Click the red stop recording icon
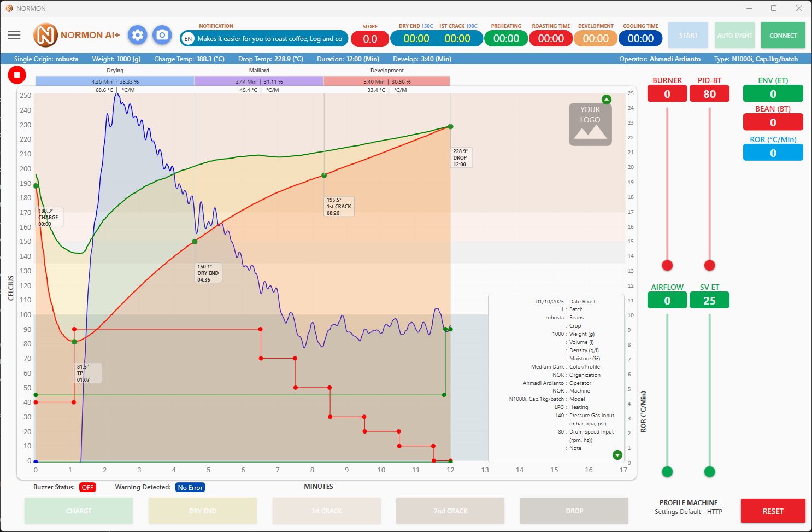812x532 pixels. pos(17,75)
